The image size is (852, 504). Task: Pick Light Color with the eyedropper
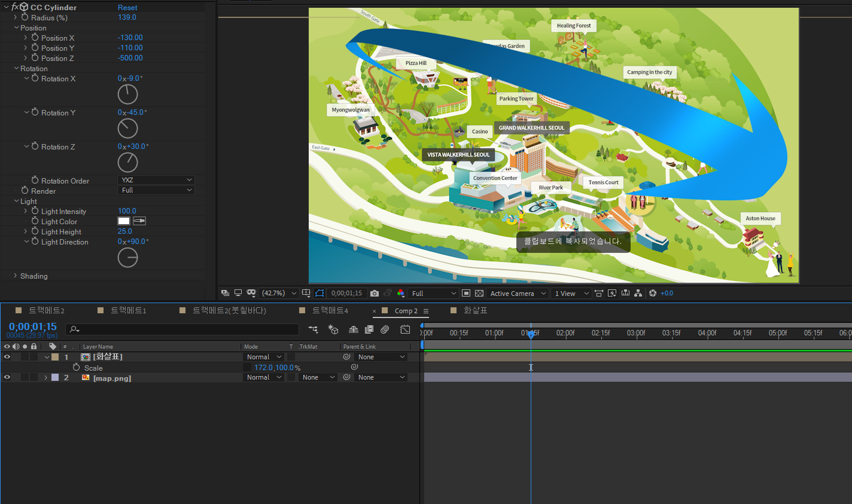coord(139,221)
